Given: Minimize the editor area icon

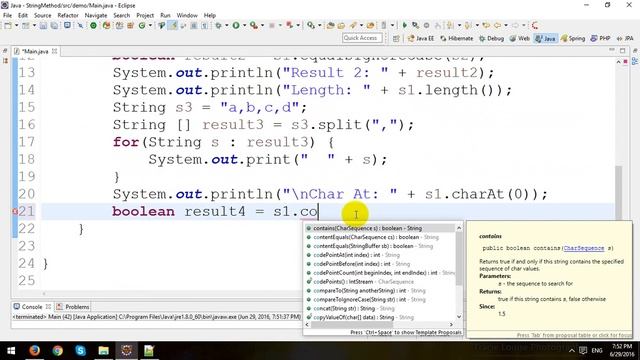Looking at the screenshot, I should (x=611, y=50).
